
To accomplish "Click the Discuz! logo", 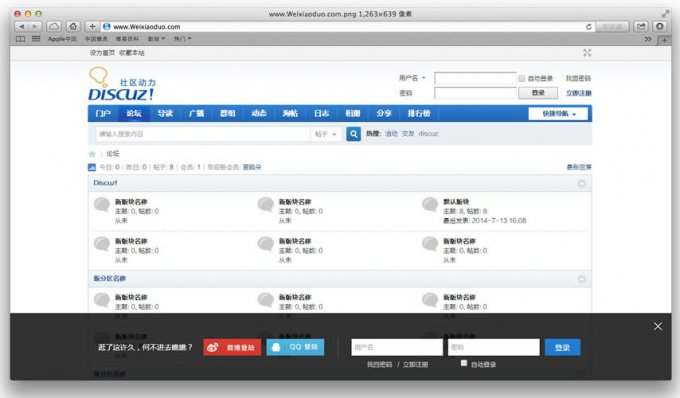I will click(121, 84).
